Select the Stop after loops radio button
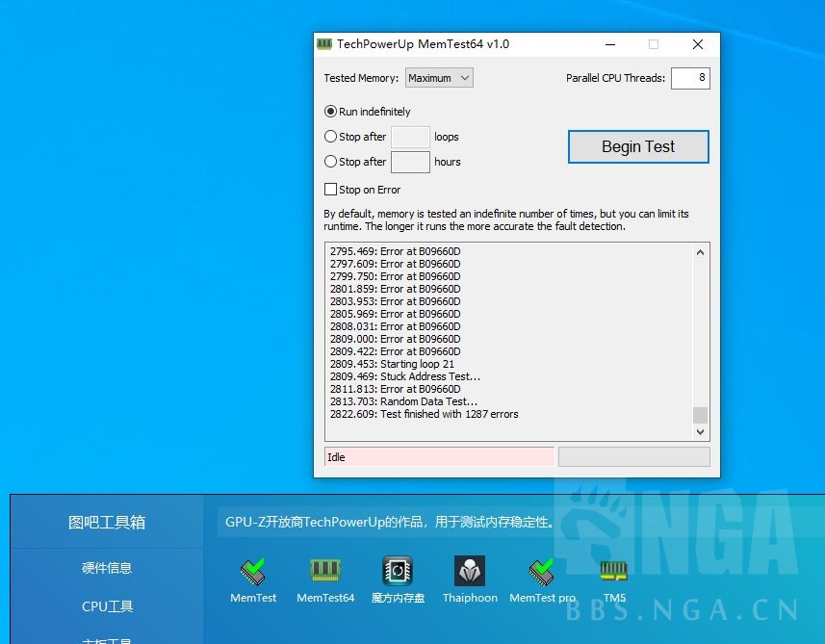Image resolution: width=825 pixels, height=644 pixels. pos(330,137)
